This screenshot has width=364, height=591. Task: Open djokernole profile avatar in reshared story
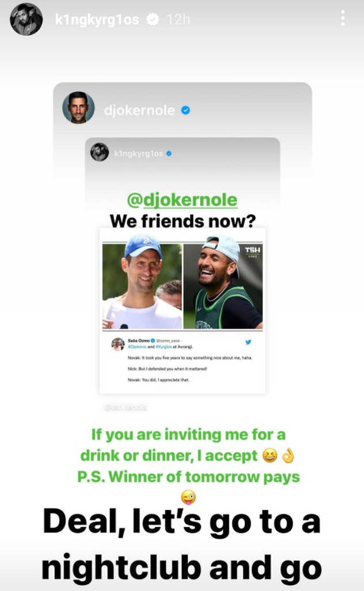[x=78, y=107]
